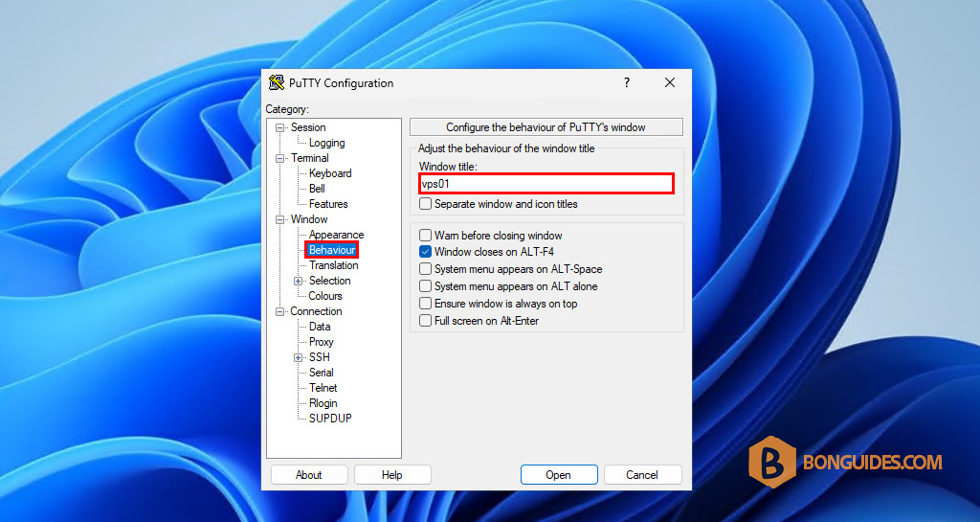
Task: Open the Bell settings category
Action: [317, 188]
